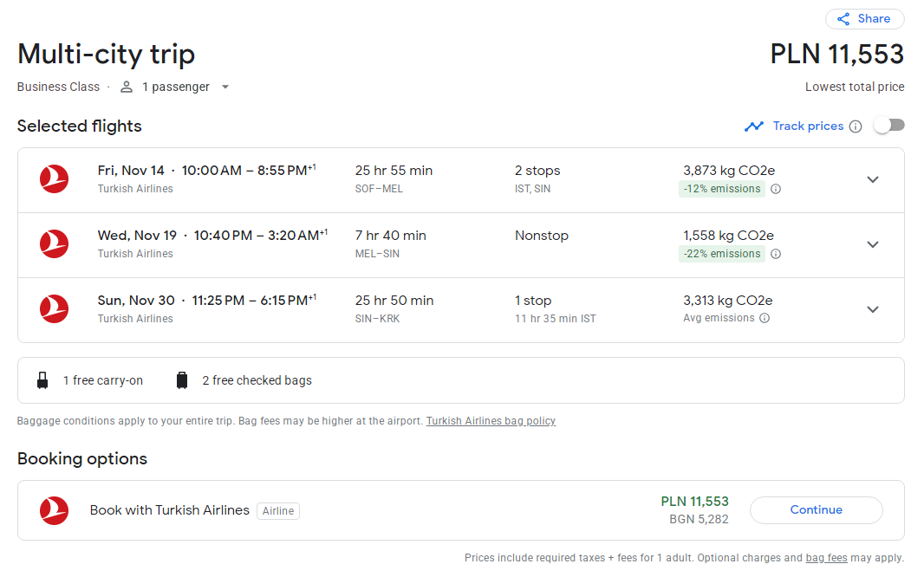Click the Track prices trend line icon
924x577 pixels.
click(754, 126)
